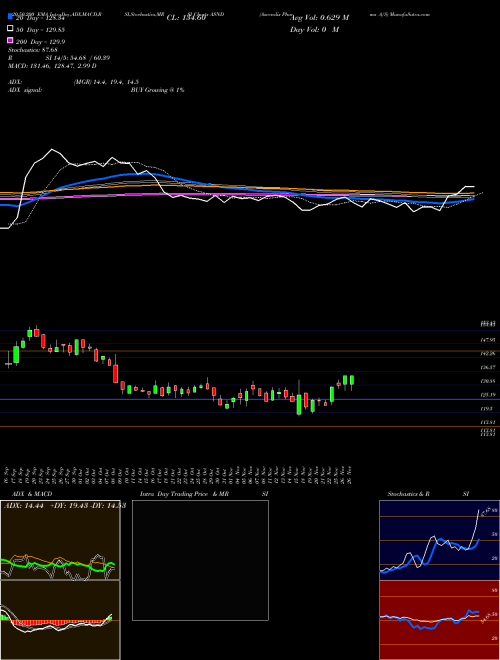Open the red RSI chart panel
500x660 pixels.
click(x=439, y=620)
